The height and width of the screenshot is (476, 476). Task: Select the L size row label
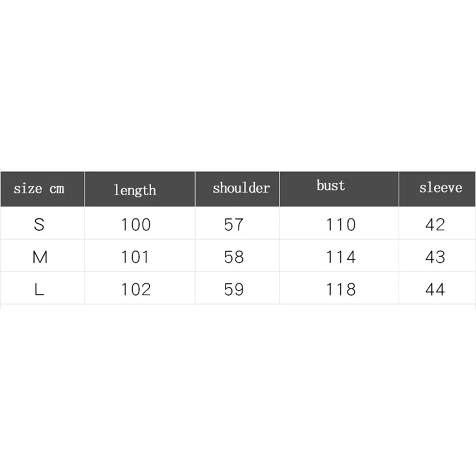click(x=39, y=289)
